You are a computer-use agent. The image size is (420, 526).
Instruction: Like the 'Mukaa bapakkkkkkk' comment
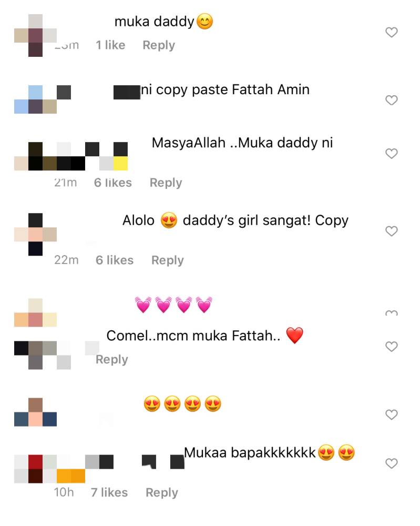(x=391, y=463)
